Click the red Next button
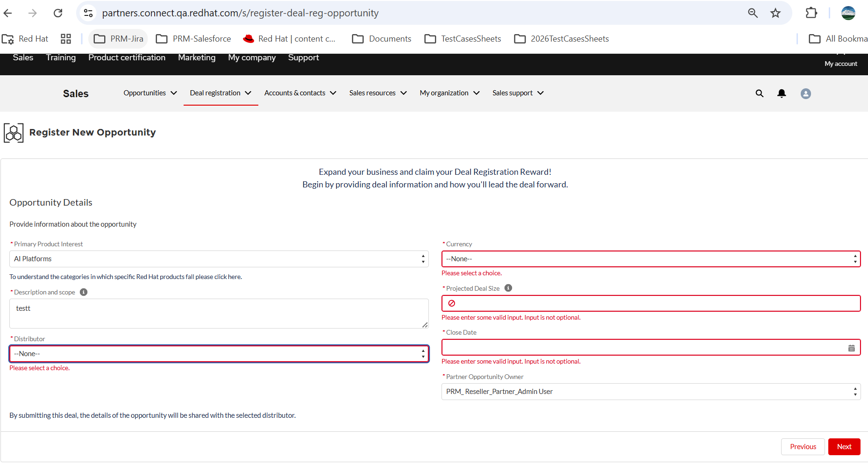The width and height of the screenshot is (868, 465). coord(844,447)
